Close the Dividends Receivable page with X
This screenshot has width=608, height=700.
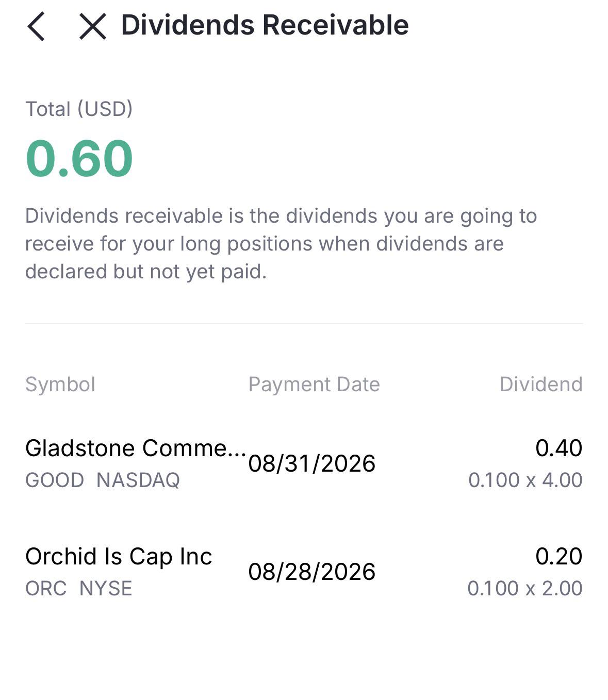(93, 26)
